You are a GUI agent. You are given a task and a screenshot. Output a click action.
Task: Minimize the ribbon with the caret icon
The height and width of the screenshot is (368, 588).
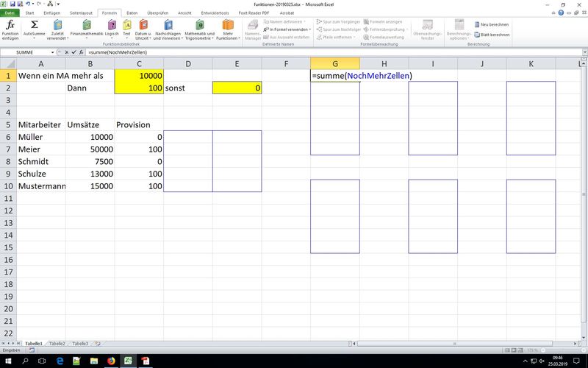[x=554, y=13]
